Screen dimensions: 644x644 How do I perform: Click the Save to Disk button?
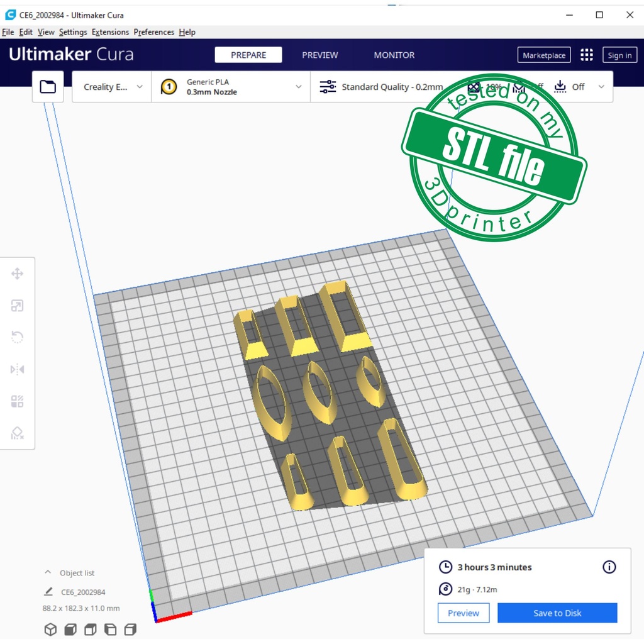click(557, 613)
